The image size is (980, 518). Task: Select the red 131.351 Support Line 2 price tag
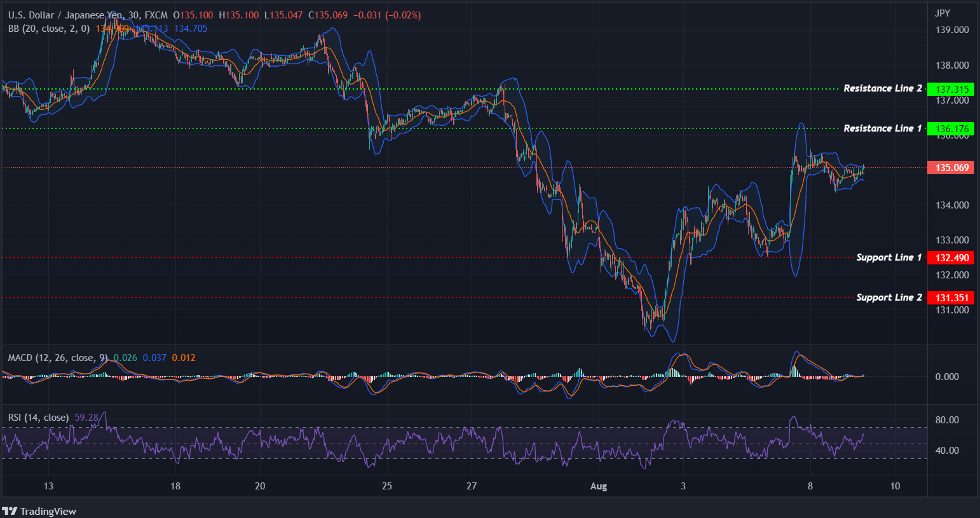pos(951,297)
